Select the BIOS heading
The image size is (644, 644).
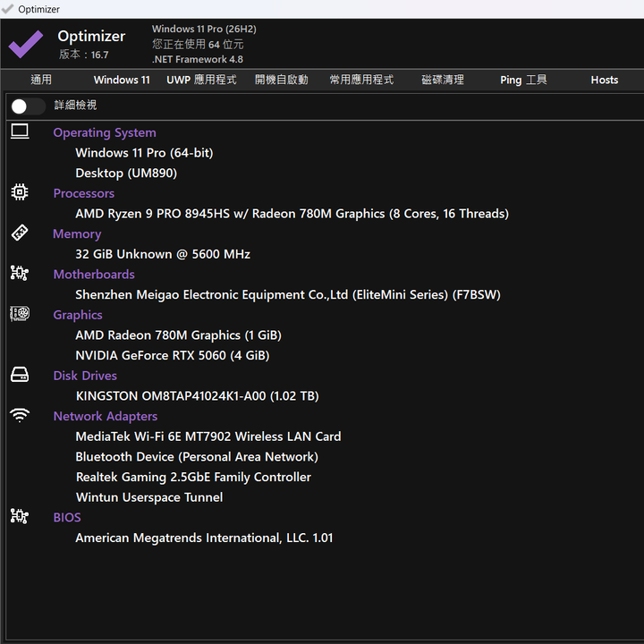click(67, 517)
